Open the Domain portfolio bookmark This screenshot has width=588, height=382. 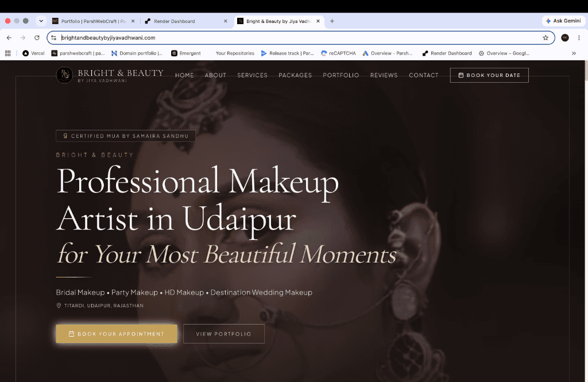click(137, 53)
